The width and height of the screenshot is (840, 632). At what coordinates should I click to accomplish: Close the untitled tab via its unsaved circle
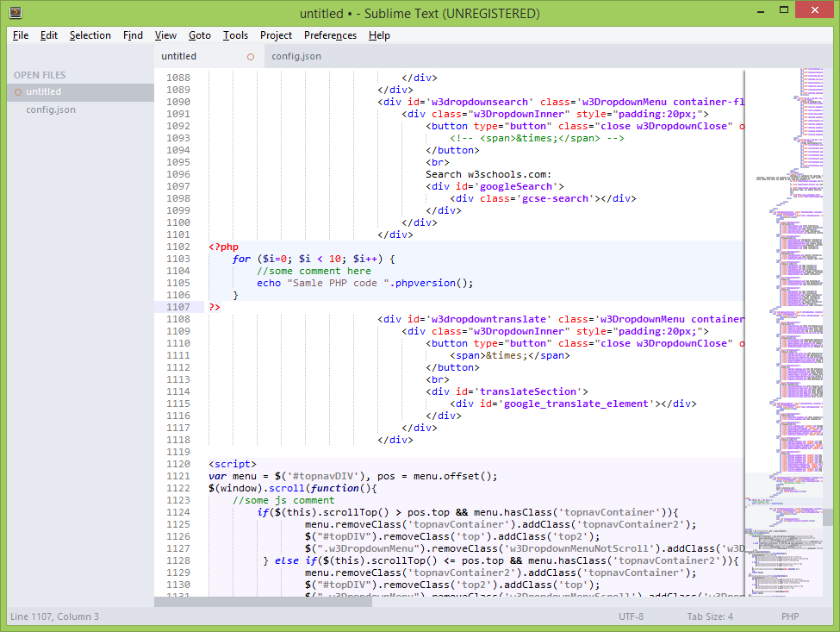[x=251, y=57]
